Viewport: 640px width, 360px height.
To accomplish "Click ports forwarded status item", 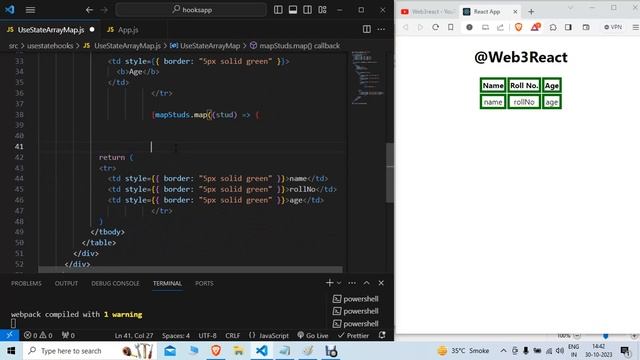I will point(68,336).
